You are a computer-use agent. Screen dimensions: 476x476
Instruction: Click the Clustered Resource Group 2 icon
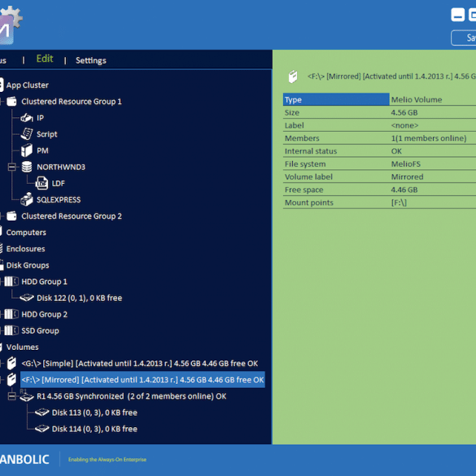(x=11, y=216)
